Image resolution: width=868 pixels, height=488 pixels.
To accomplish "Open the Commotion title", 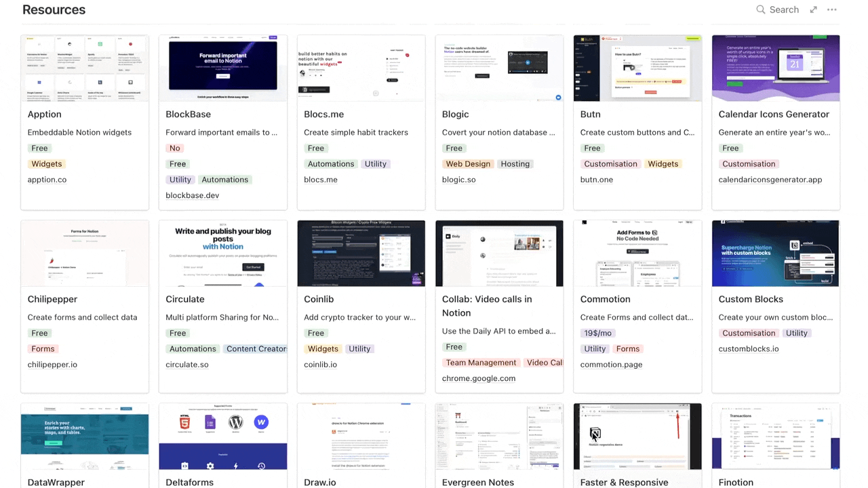I will click(x=606, y=300).
